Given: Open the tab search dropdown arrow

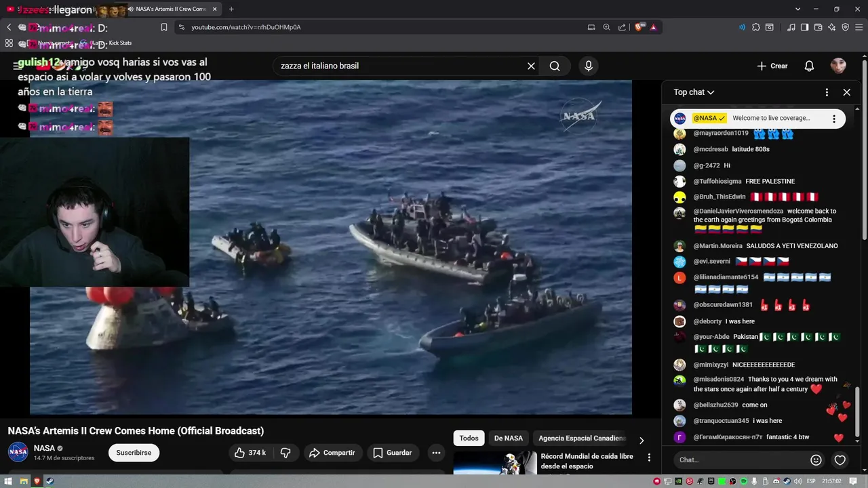Looking at the screenshot, I should pos(797,9).
